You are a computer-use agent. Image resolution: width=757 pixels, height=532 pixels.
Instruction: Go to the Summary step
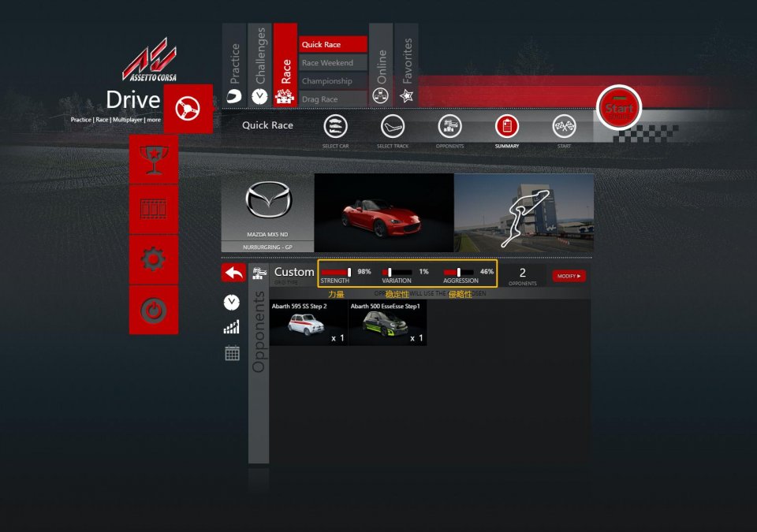507,126
